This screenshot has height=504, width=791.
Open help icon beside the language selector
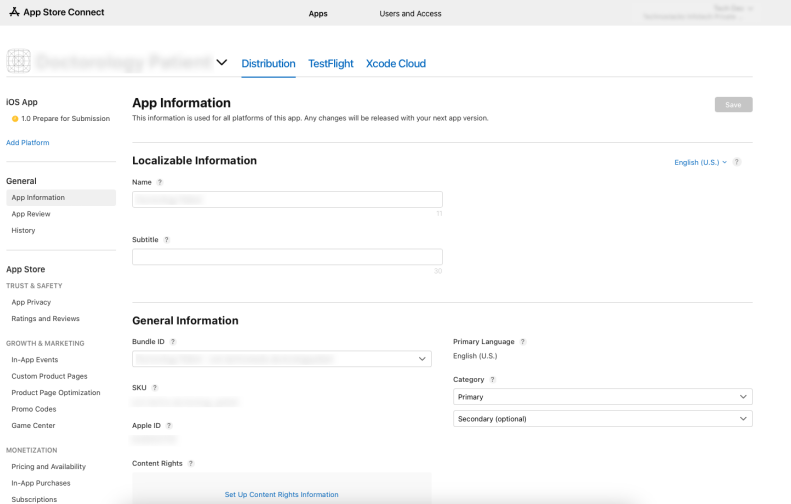(737, 162)
